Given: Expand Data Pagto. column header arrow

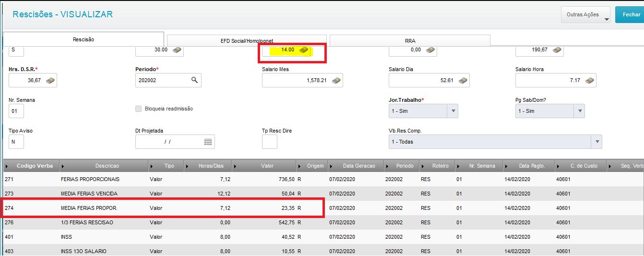Looking at the screenshot, I should [x=507, y=166].
